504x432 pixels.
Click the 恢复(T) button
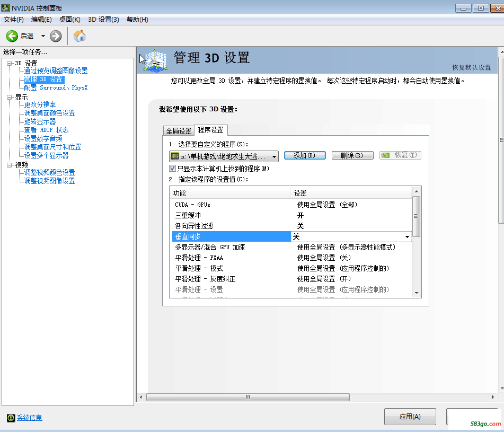(400, 155)
